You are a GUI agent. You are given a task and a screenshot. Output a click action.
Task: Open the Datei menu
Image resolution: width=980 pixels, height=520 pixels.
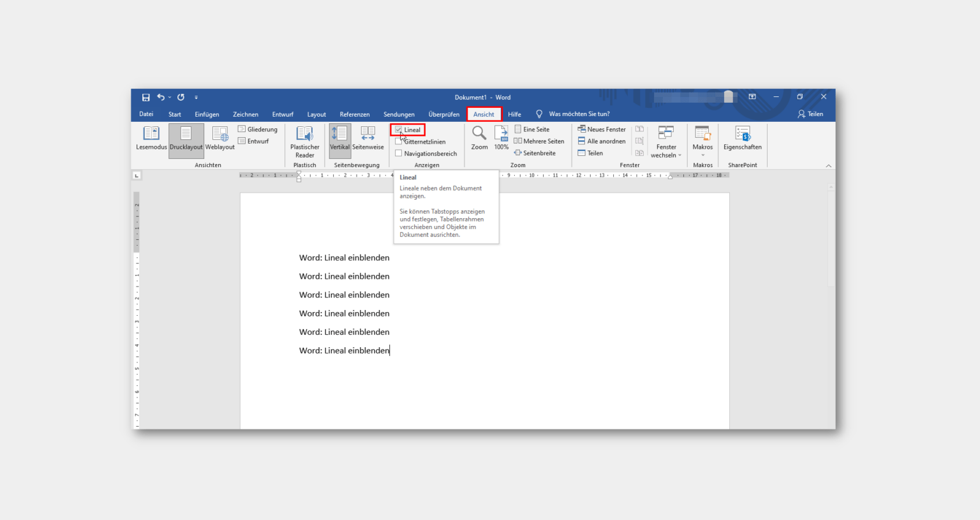tap(146, 114)
